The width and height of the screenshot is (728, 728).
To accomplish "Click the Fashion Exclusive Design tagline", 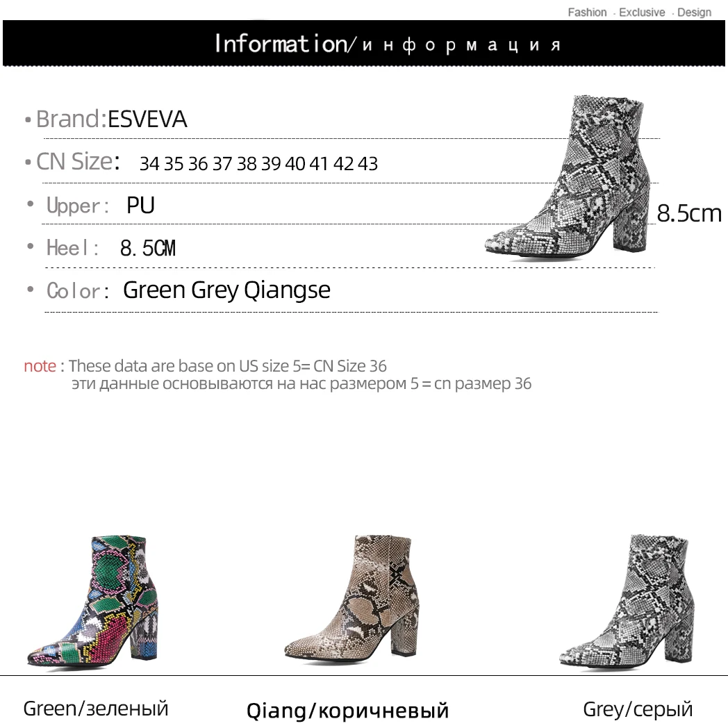I will coord(639,12).
